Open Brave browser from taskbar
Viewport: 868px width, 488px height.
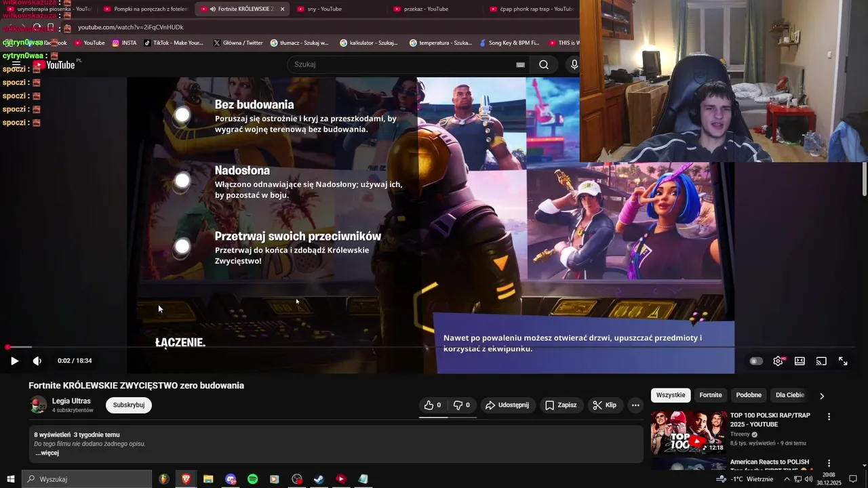point(186,479)
